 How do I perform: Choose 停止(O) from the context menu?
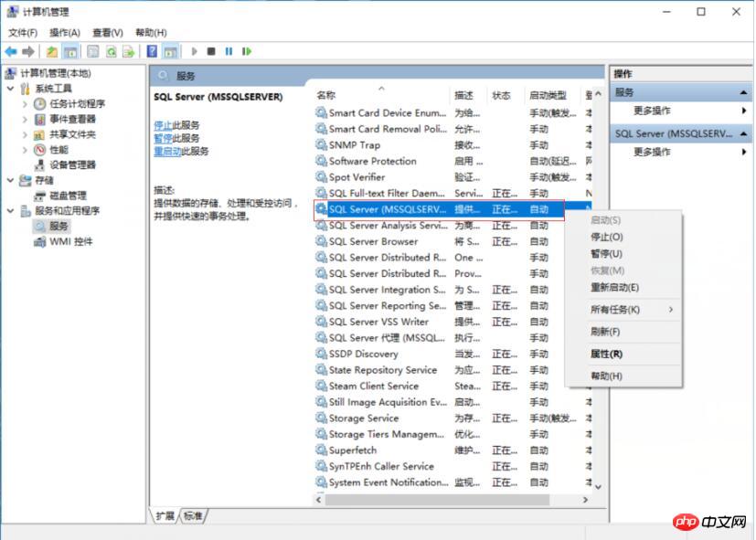[x=606, y=237]
